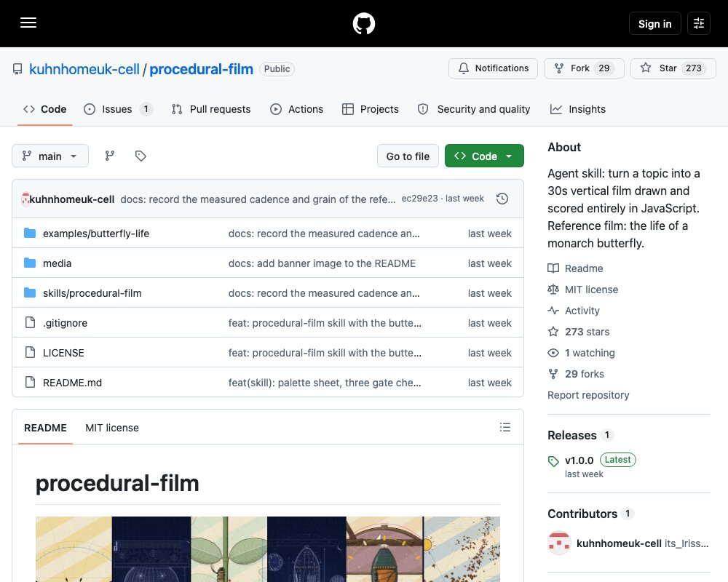This screenshot has height=582, width=728.
Task: Open the README outline list icon
Action: (x=505, y=427)
